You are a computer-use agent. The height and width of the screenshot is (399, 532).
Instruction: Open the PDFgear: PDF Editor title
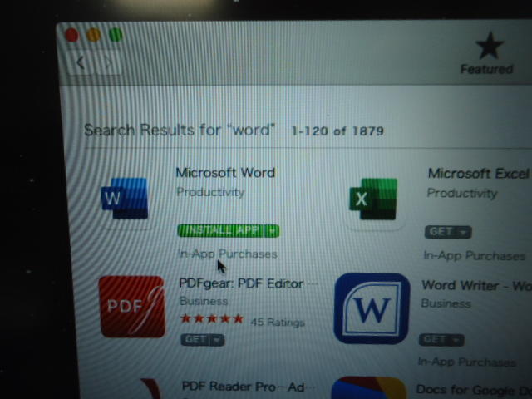click(241, 283)
